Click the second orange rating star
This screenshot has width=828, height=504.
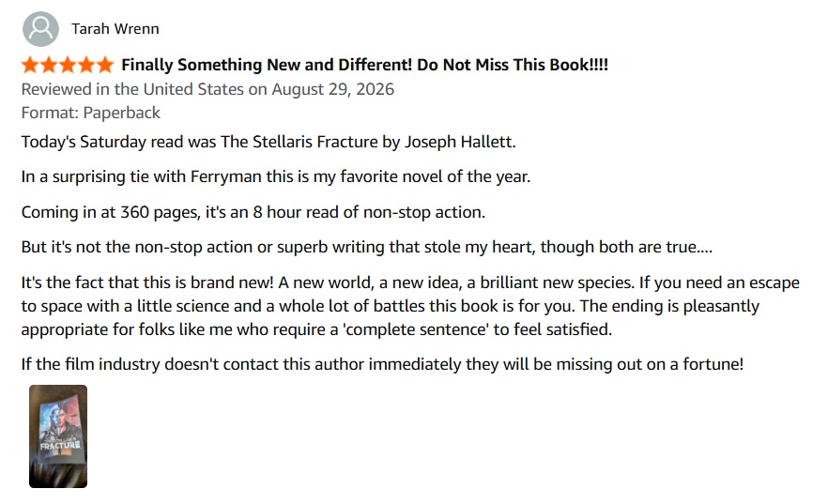(49, 65)
